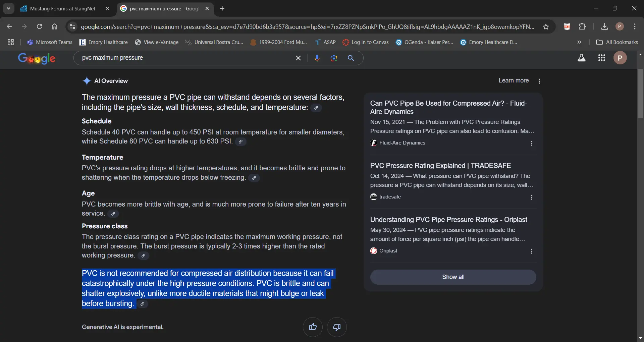
Task: Expand the hidden bookmarks chevron
Action: pyautogui.click(x=579, y=42)
